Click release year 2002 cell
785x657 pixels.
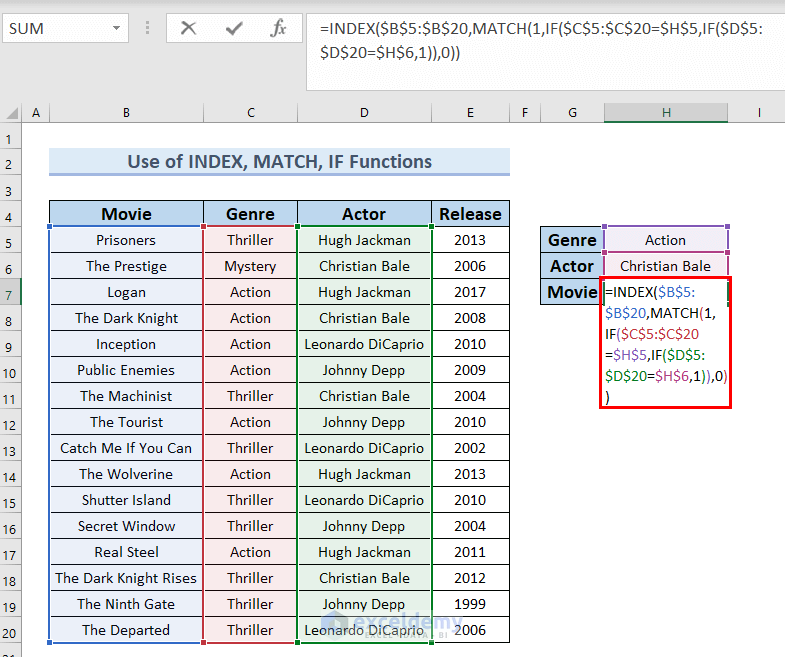(471, 448)
